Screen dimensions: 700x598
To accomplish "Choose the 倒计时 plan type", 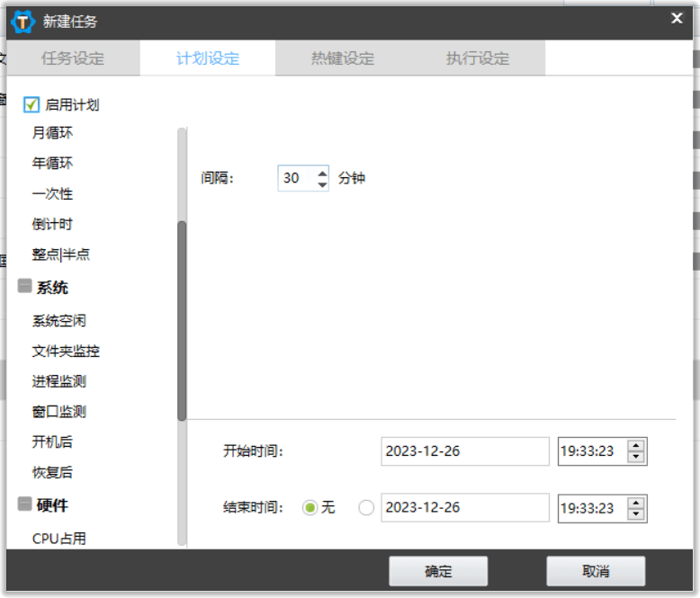I will (52, 224).
